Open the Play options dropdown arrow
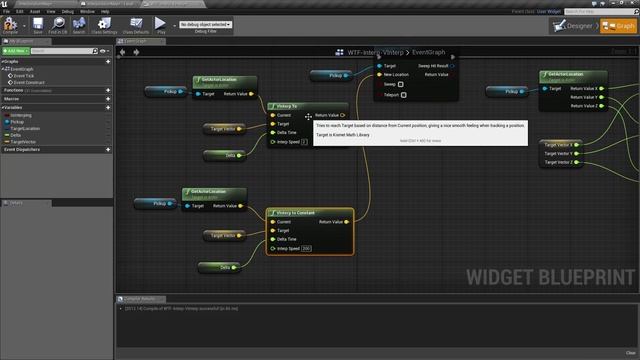The height and width of the screenshot is (360, 640). (174, 26)
